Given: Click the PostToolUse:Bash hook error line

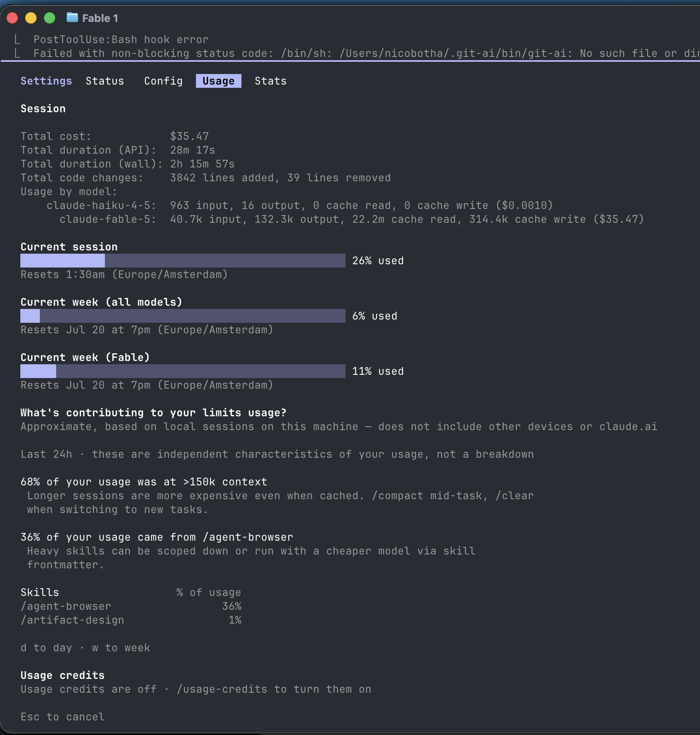Looking at the screenshot, I should [121, 39].
